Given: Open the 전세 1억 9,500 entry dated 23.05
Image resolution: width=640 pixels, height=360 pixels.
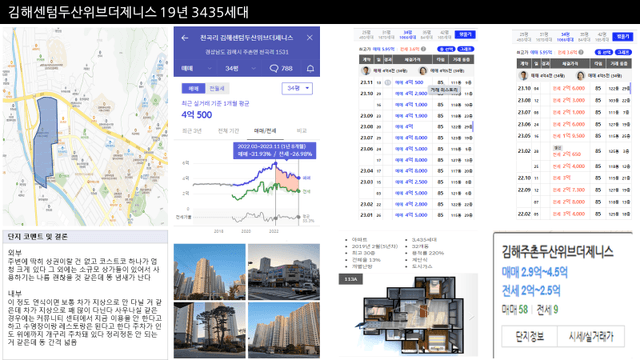Looking at the screenshot, I should (x=569, y=136).
